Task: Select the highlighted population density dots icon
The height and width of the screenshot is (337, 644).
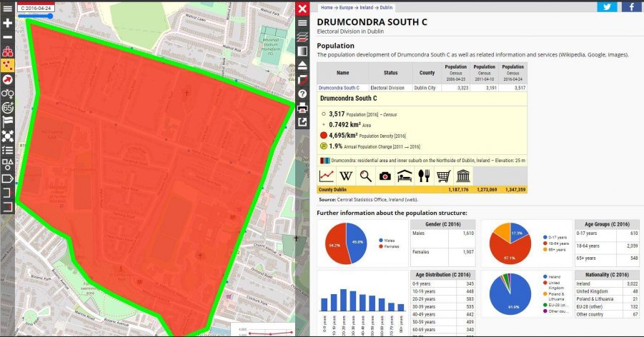Action: [7, 65]
